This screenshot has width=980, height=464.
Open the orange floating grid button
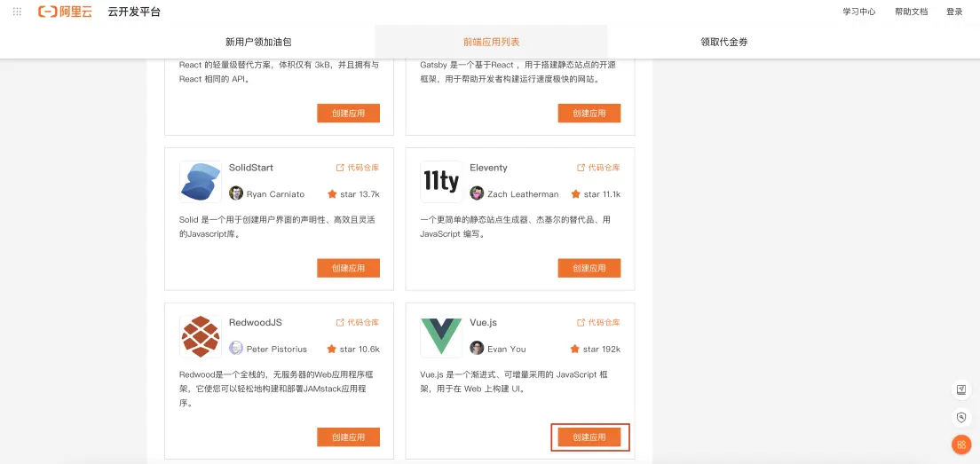[960, 444]
